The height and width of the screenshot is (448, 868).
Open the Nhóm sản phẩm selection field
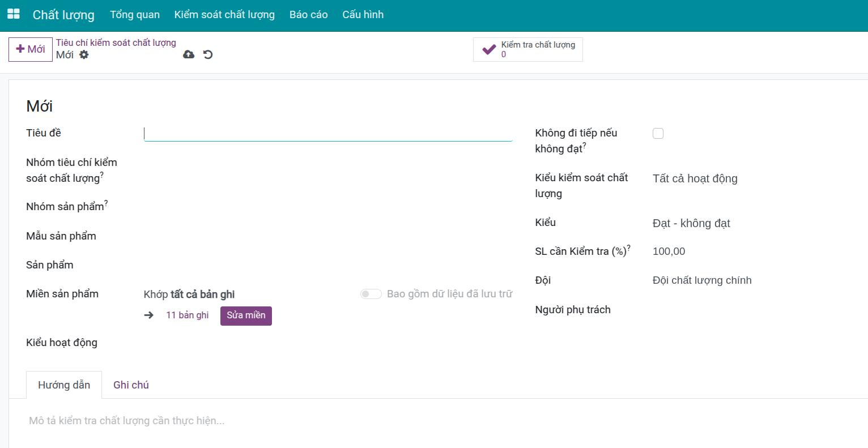pyautogui.click(x=328, y=207)
